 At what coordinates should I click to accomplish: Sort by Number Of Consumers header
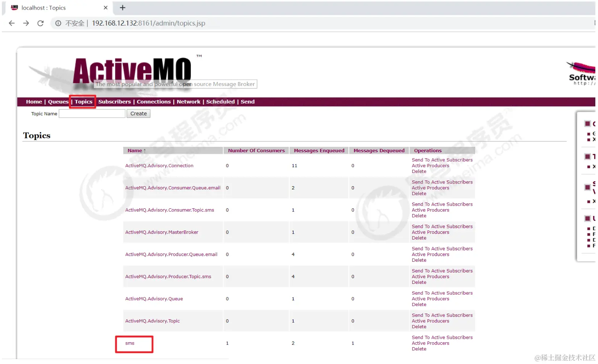pos(256,151)
